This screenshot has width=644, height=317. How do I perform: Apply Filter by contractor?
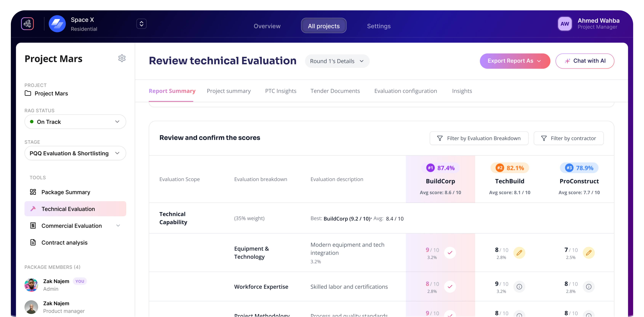coord(569,138)
